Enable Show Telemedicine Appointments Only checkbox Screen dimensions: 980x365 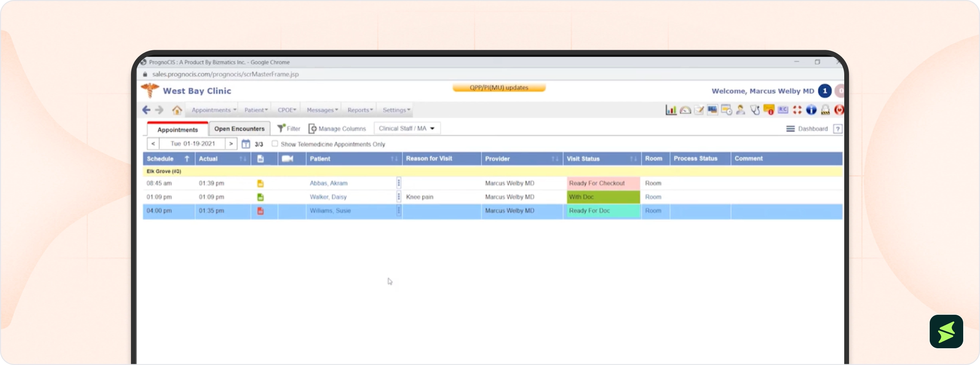(x=275, y=144)
